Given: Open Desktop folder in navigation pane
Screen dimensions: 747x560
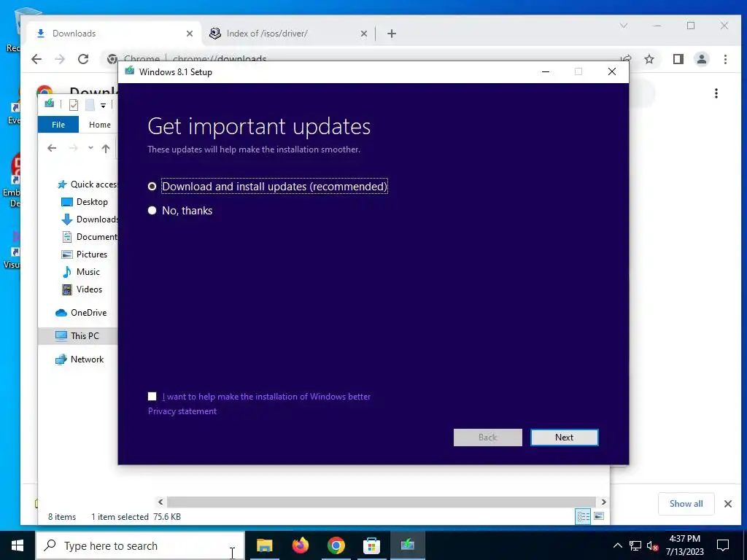Looking at the screenshot, I should 85,202.
